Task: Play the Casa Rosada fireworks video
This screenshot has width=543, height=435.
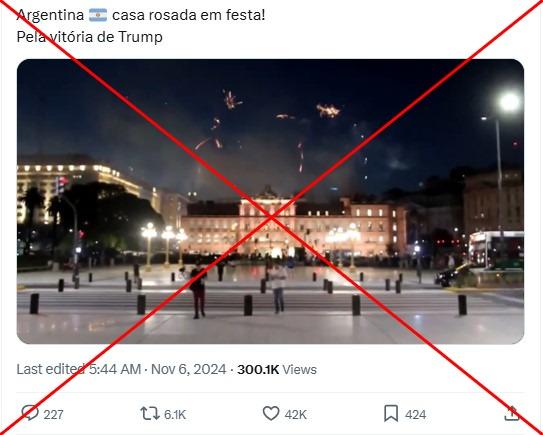Action: tap(270, 202)
